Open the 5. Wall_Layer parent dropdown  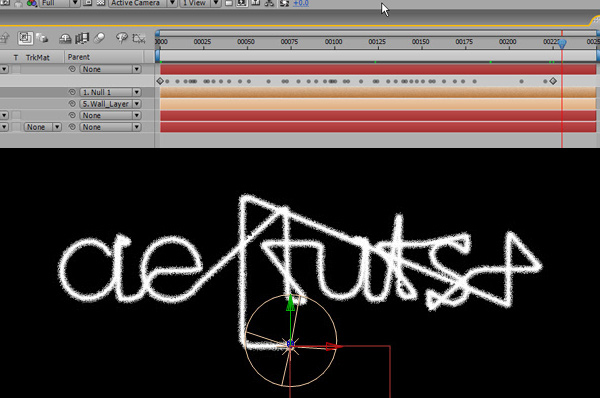click(x=111, y=104)
